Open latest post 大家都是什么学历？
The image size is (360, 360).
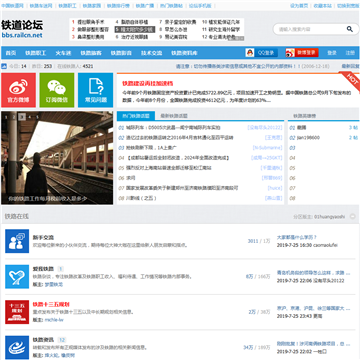(x=297, y=237)
